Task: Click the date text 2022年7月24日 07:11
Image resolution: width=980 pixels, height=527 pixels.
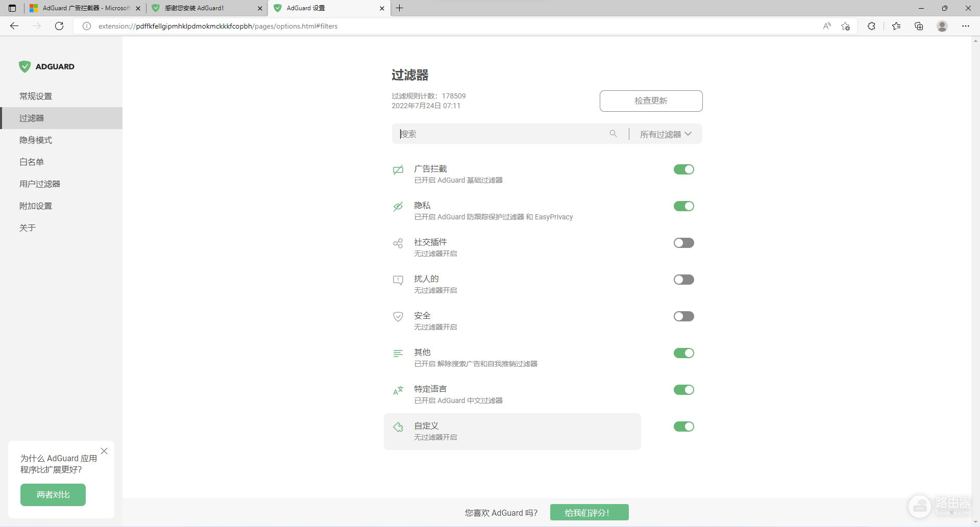Action: pos(426,106)
